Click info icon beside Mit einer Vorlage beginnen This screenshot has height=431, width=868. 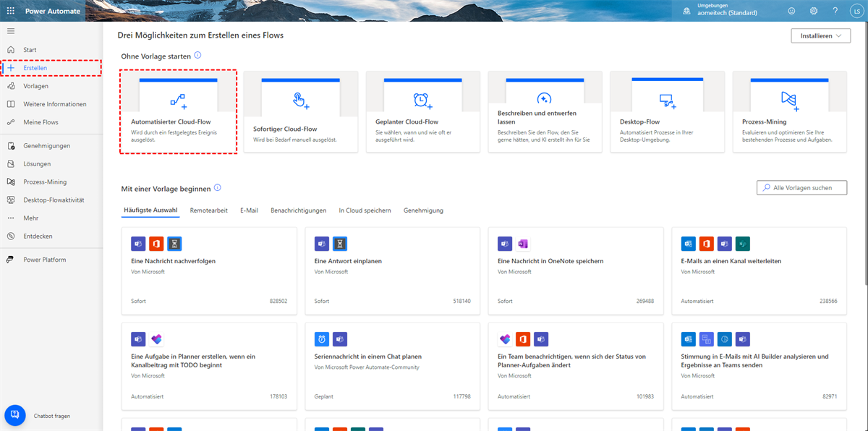pyautogui.click(x=218, y=188)
